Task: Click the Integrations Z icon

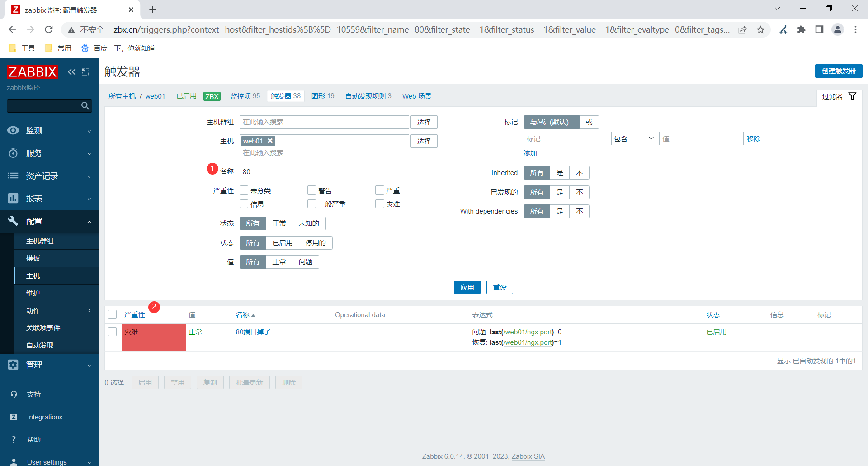Action: point(14,417)
